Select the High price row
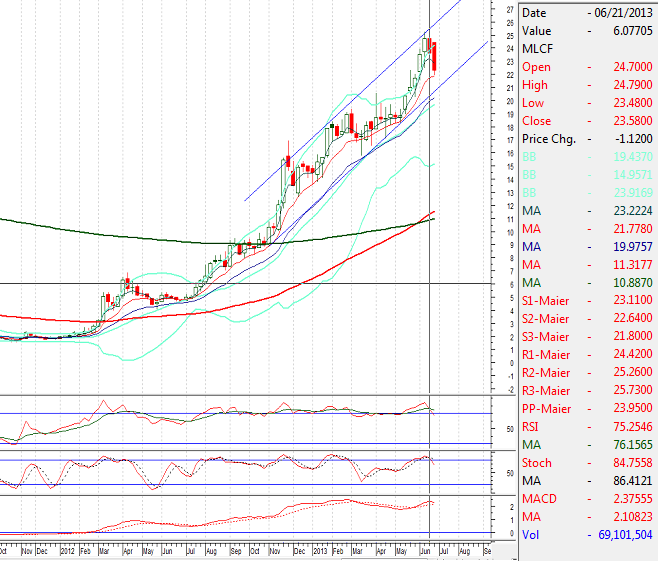This screenshot has height=561, width=659. (587, 85)
